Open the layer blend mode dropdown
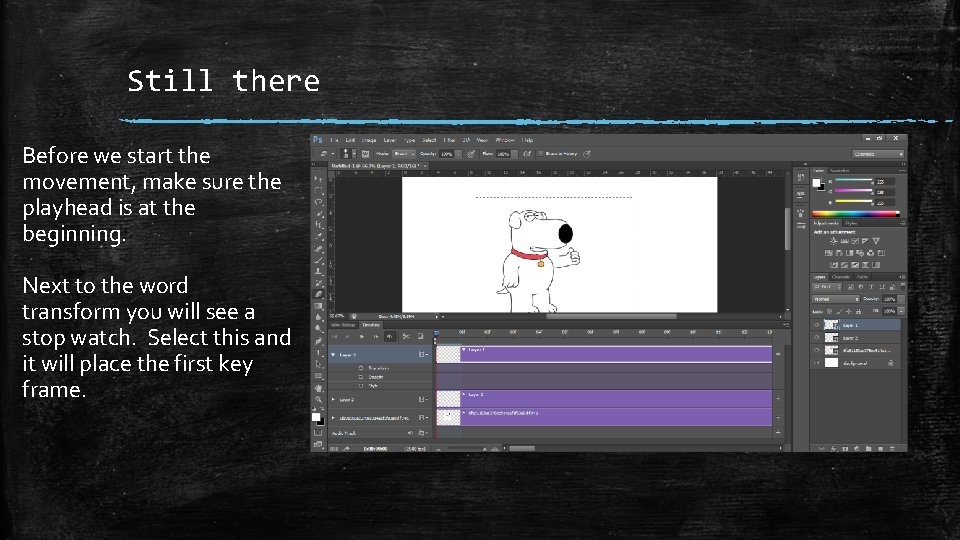This screenshot has width=960, height=540. [836, 299]
